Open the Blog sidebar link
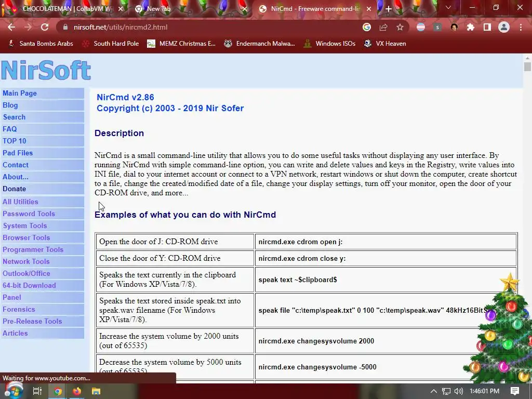Viewport: 532px width, 399px height. [x=10, y=105]
